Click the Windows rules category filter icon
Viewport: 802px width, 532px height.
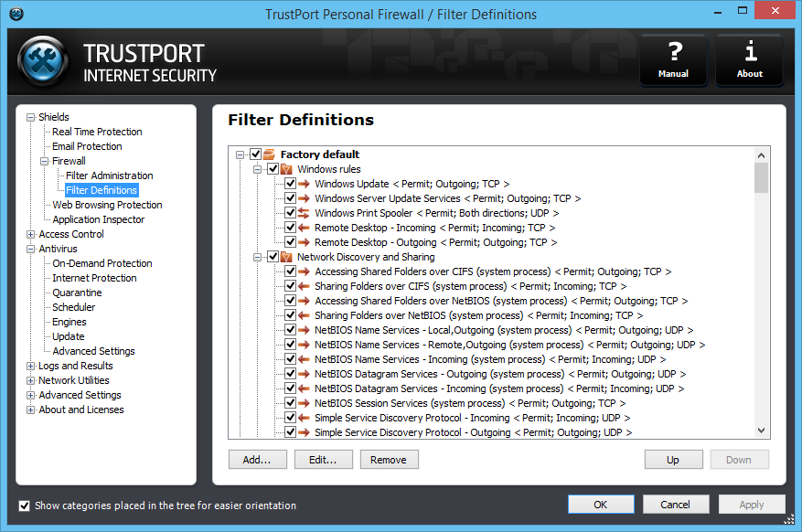pos(286,169)
